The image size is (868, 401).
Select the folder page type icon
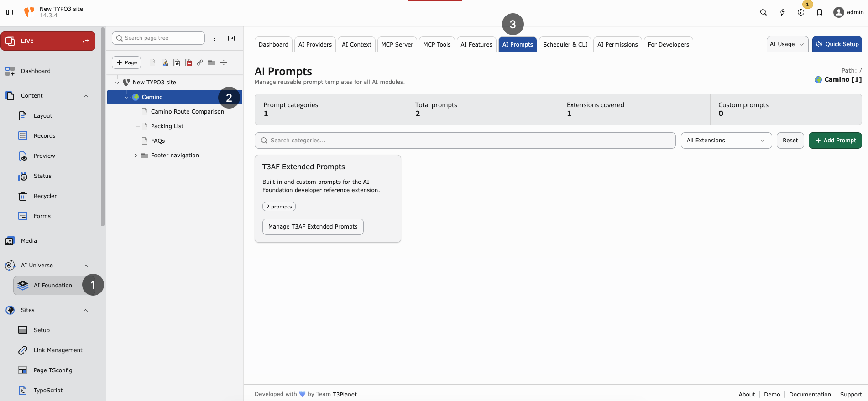tap(212, 62)
